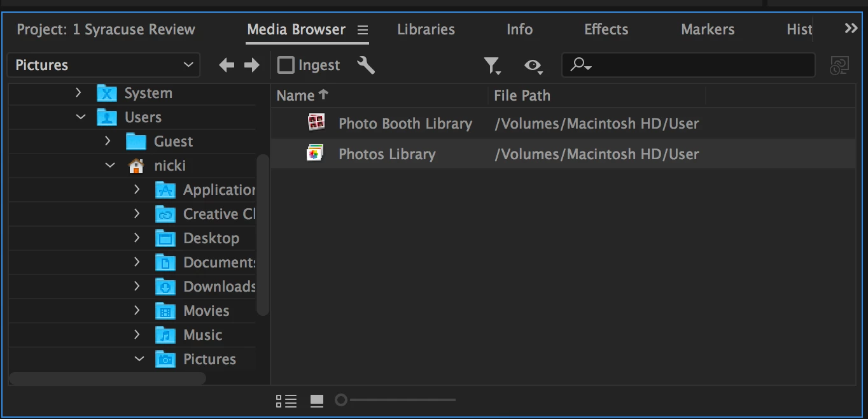Open the Info tab

(519, 30)
